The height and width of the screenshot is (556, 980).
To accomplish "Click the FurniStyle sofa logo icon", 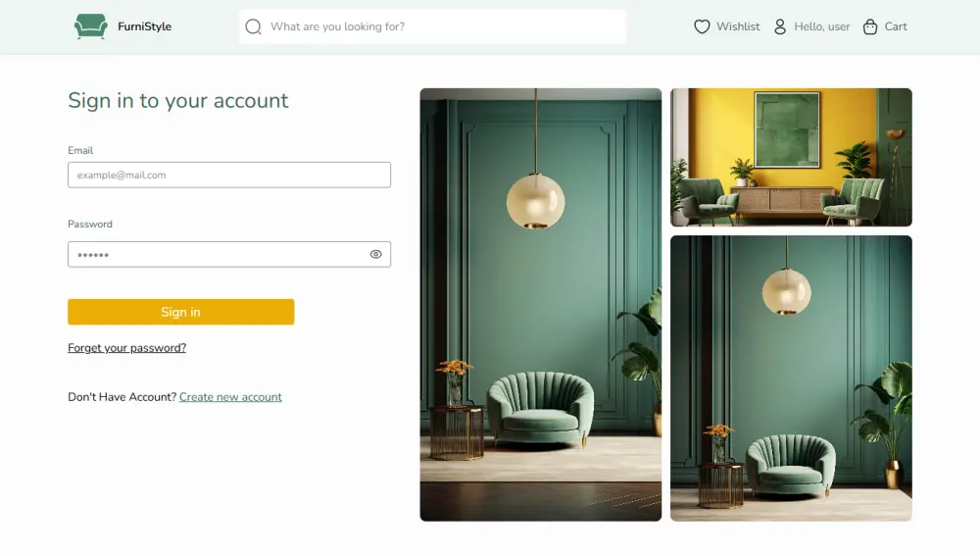I will tap(90, 26).
